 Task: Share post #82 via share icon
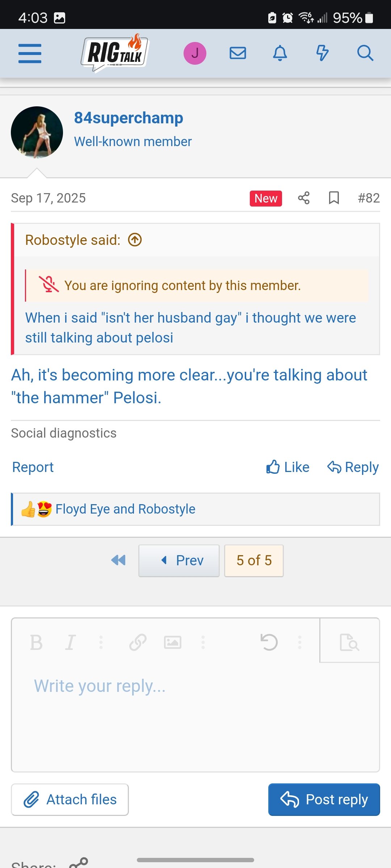tap(304, 198)
